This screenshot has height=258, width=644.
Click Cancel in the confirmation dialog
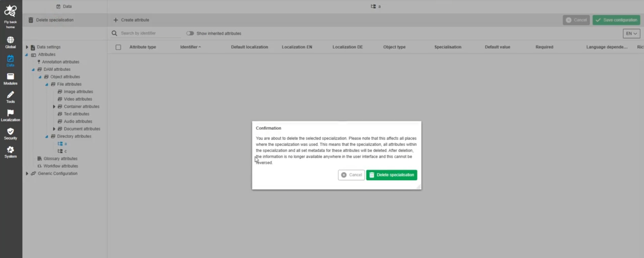click(x=351, y=175)
